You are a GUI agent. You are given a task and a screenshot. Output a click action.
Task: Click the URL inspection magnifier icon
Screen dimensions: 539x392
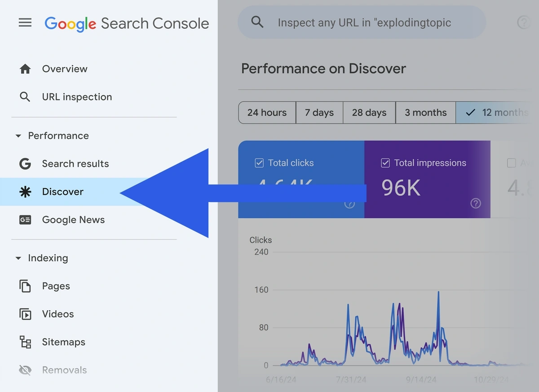[x=25, y=97]
